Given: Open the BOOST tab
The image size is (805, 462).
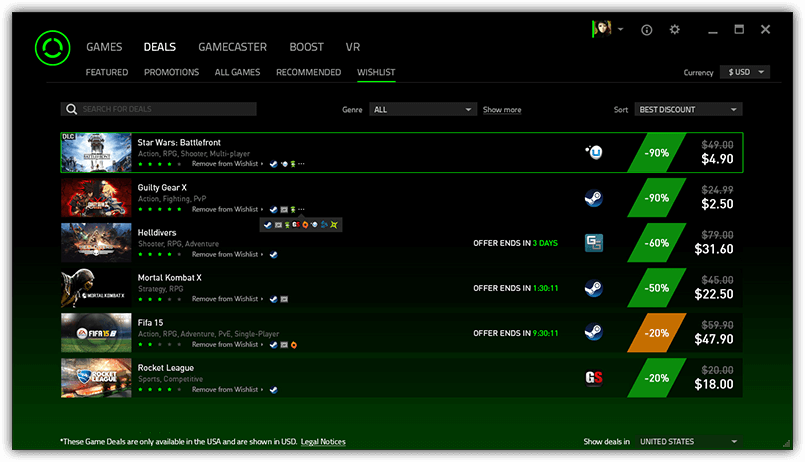Looking at the screenshot, I should click(306, 47).
